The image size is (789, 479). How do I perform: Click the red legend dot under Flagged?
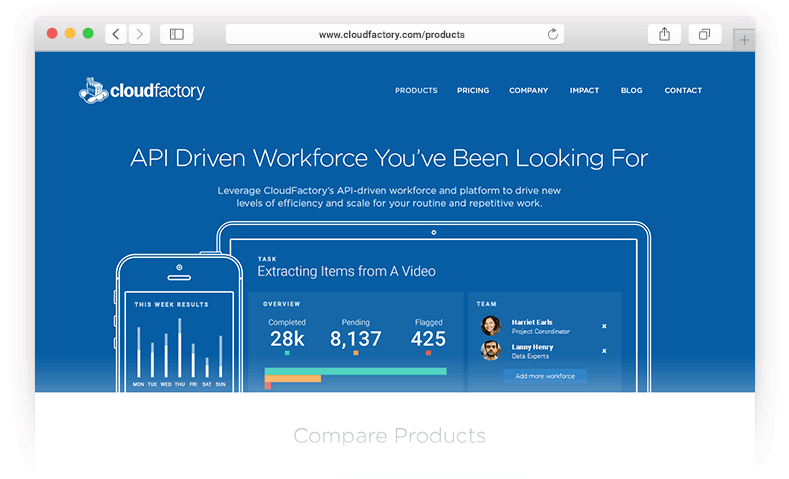pyautogui.click(x=428, y=353)
